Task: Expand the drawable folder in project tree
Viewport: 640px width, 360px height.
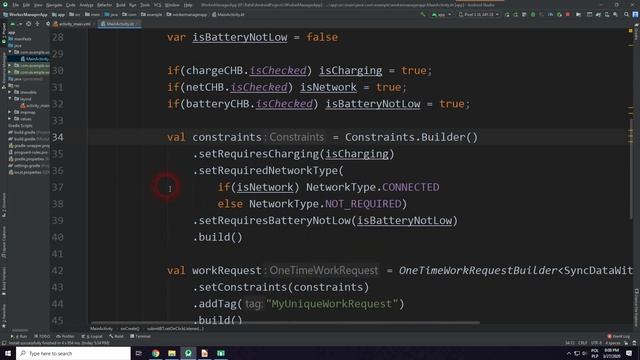Action: coord(10,92)
